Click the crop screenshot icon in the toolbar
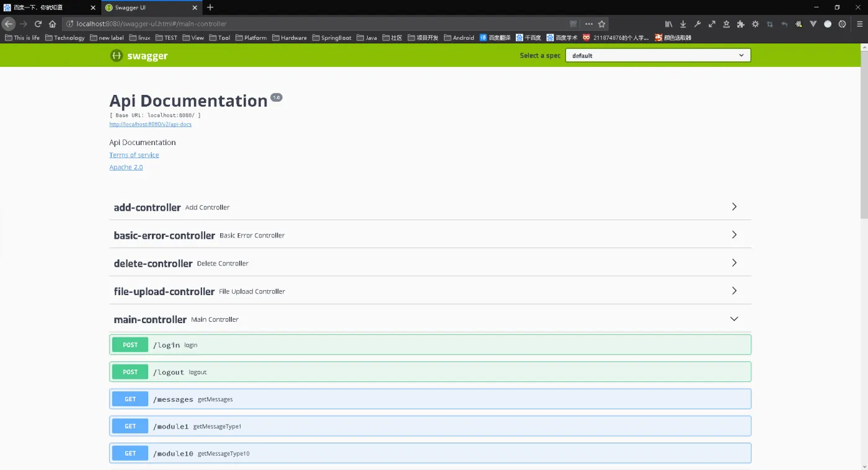868x470 pixels. tap(770, 24)
